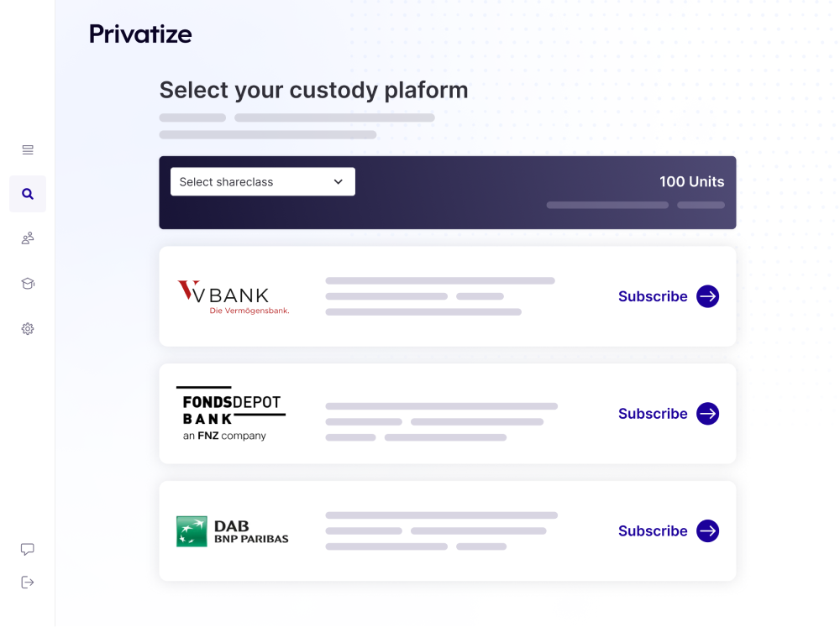This screenshot has height=627, width=840.
Task: Click Subscribe on the DAB BNP Paribas card
Action: 653,530
